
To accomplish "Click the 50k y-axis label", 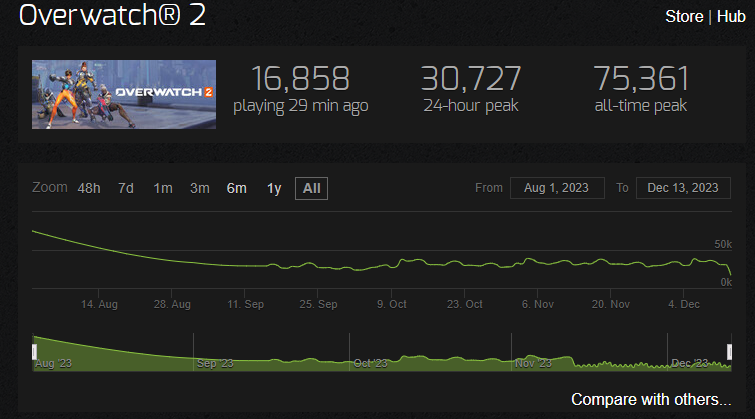I will (x=723, y=244).
